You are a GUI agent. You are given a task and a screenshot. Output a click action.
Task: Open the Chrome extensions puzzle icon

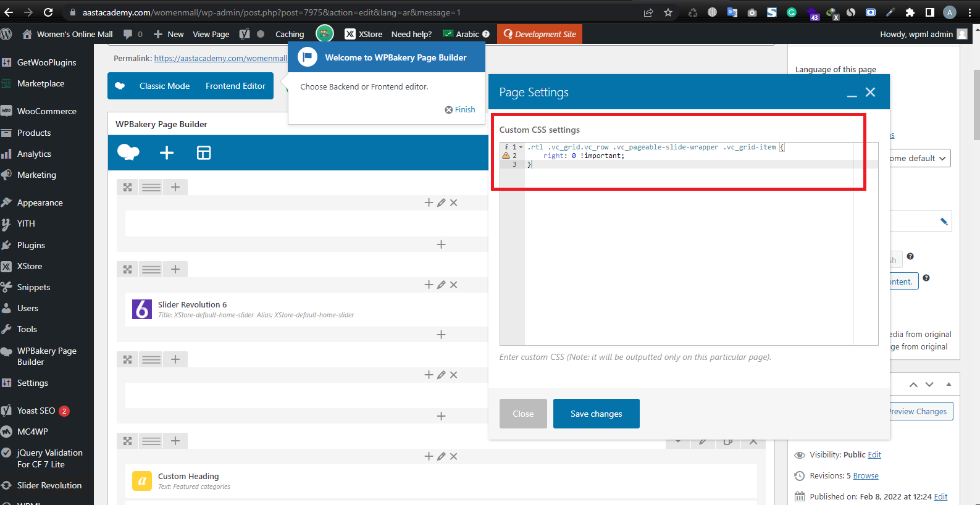(910, 12)
